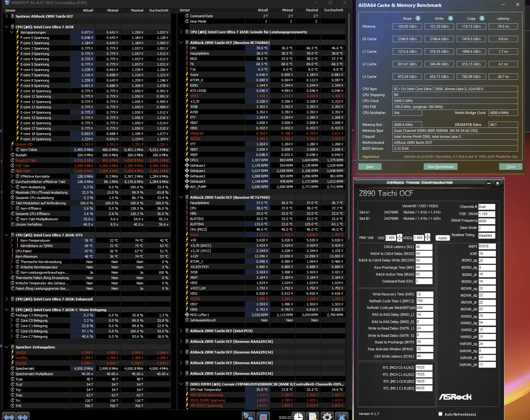Click the Minimal column header in left pane

(x=113, y=10)
